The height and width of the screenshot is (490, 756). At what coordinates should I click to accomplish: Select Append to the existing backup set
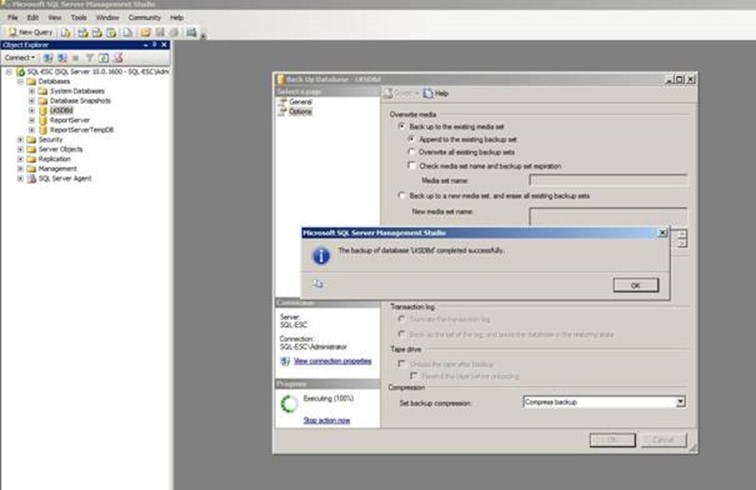point(411,138)
